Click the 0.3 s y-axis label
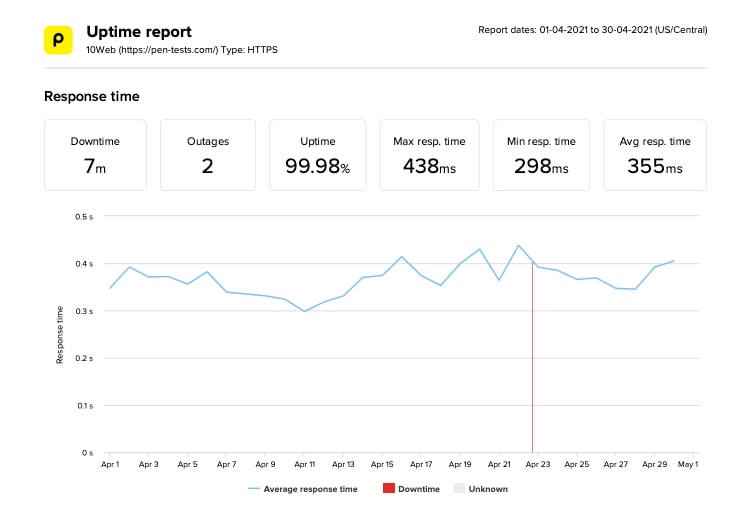Screen dimensions: 749x505 (x=84, y=311)
